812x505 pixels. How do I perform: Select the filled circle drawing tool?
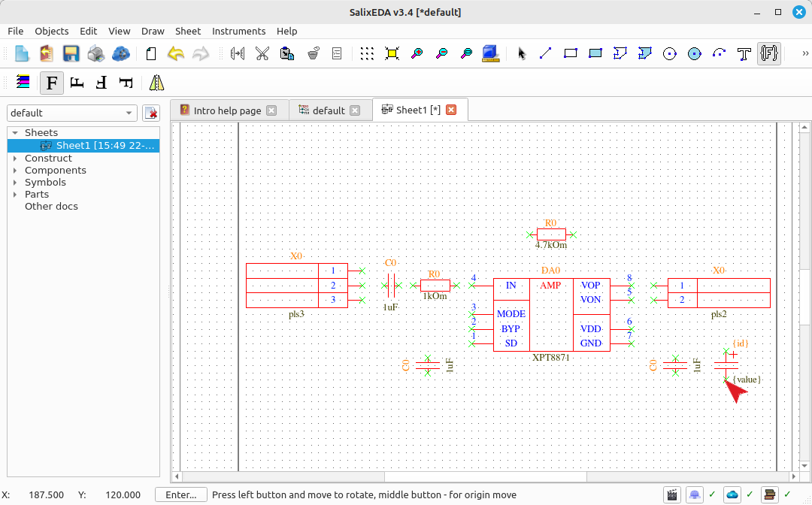click(x=695, y=53)
